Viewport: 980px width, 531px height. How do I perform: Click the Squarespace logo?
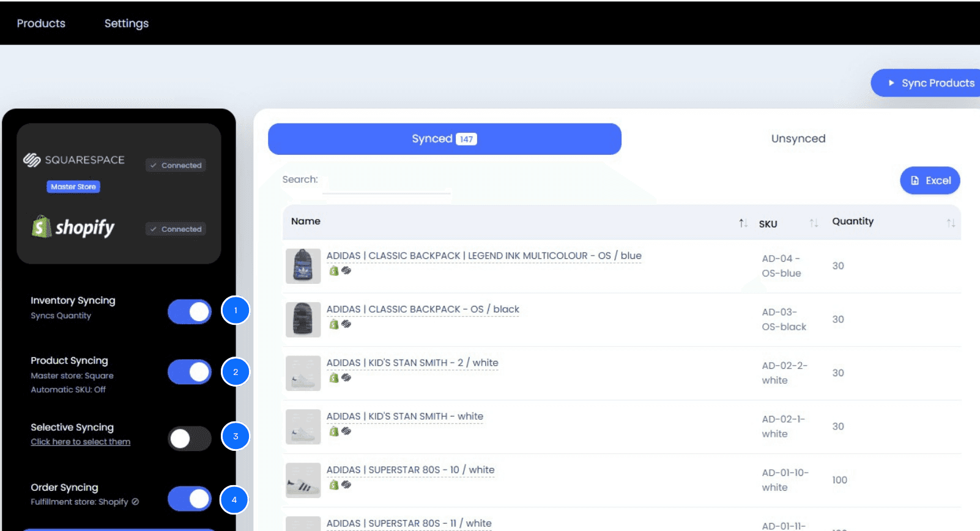click(73, 160)
